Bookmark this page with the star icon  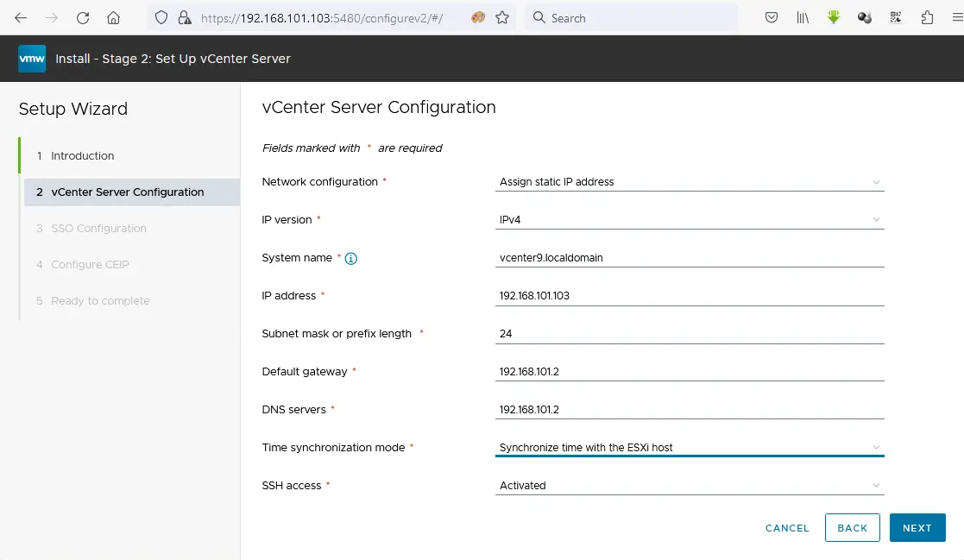point(501,17)
